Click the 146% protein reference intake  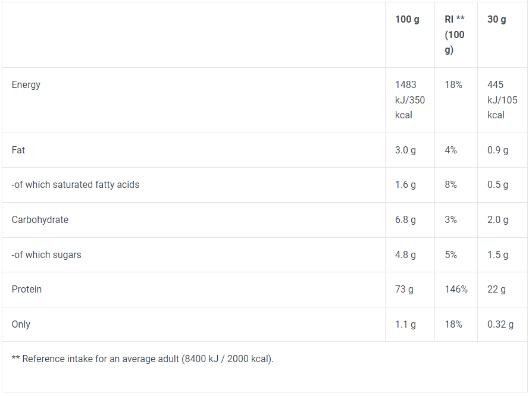[456, 289]
